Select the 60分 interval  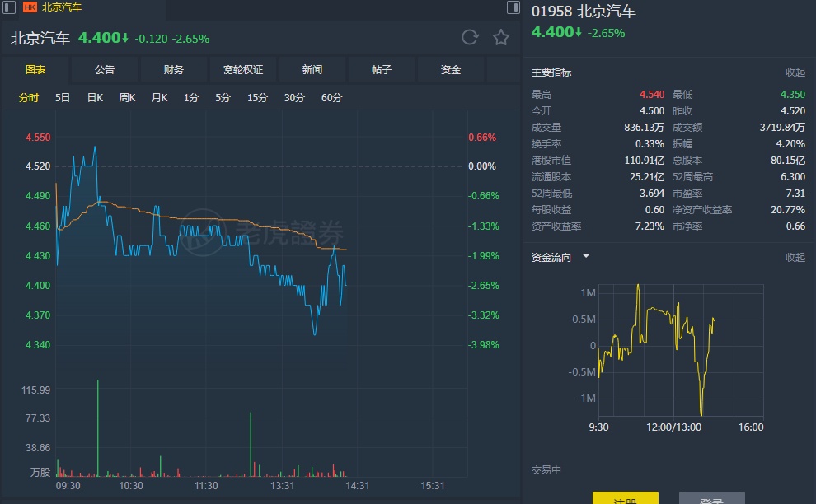point(331,98)
